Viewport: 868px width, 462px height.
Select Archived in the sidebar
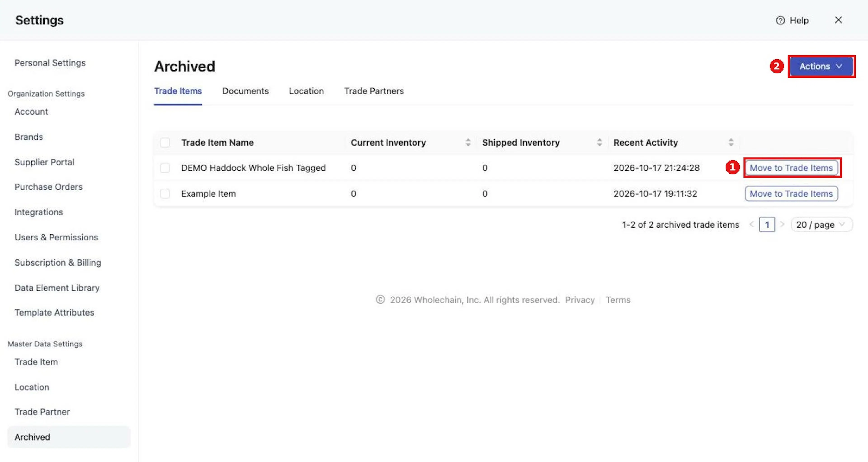click(69, 437)
